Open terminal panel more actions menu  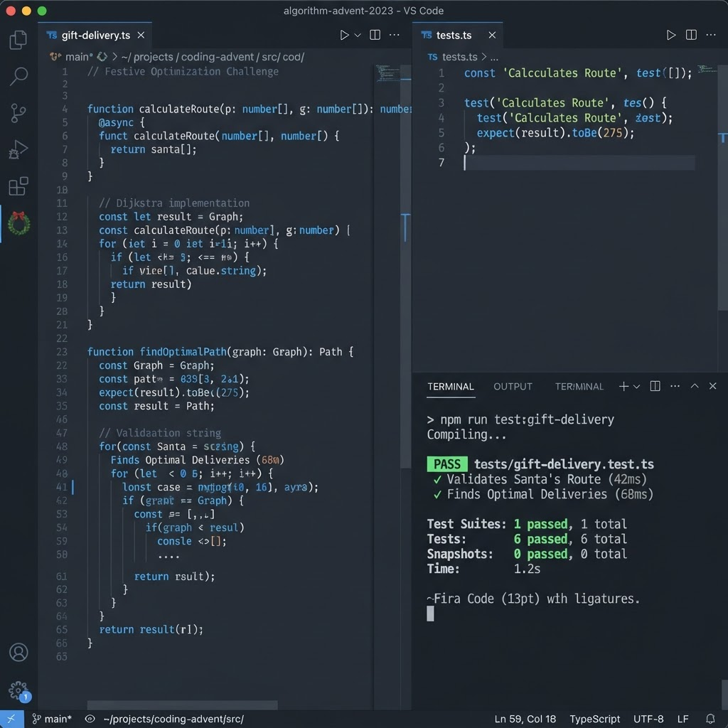[x=675, y=386]
